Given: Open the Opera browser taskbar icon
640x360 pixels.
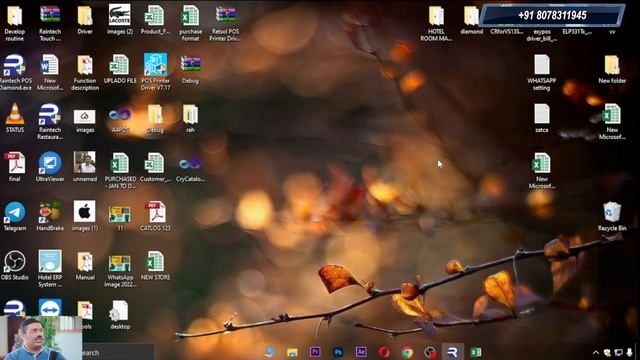Looking at the screenshot, I should point(384,352).
